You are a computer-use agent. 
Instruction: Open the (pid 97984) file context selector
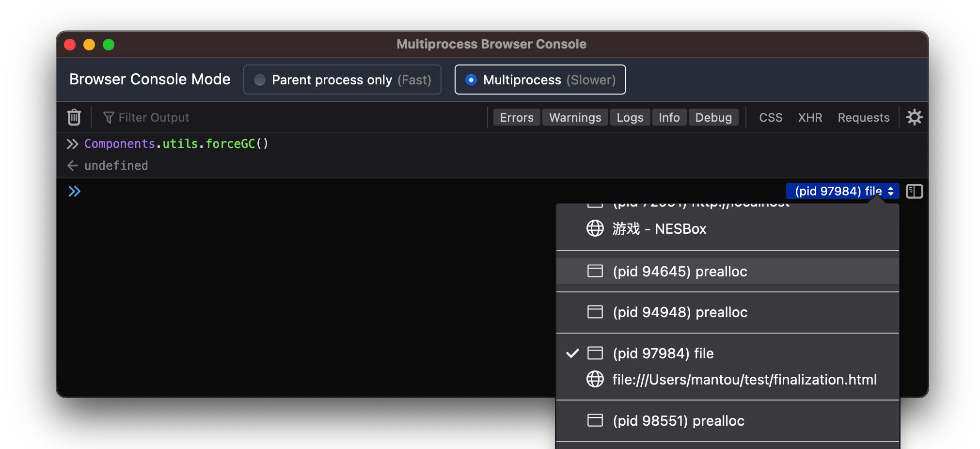point(842,191)
